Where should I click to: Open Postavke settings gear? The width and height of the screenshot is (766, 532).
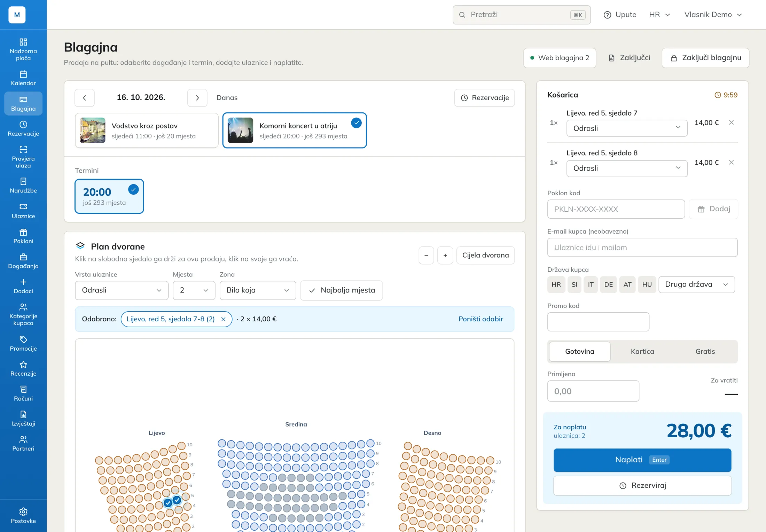[23, 516]
